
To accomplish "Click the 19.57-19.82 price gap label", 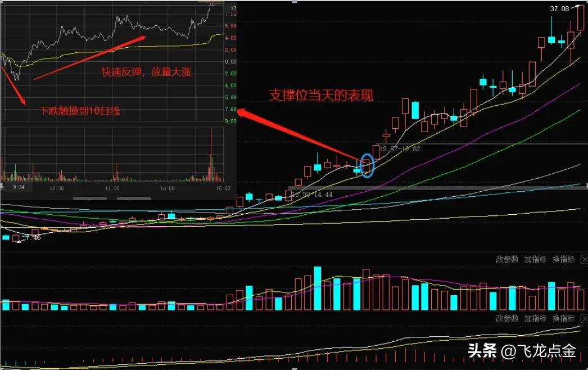I will click(399, 149).
